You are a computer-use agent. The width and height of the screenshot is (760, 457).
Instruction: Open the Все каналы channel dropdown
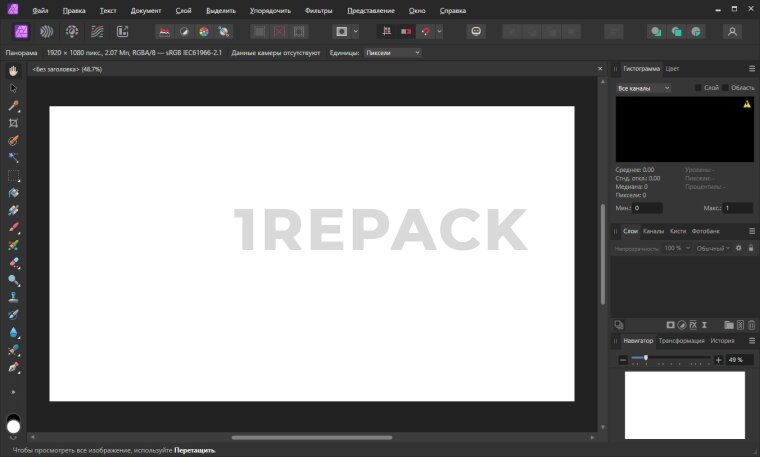643,88
